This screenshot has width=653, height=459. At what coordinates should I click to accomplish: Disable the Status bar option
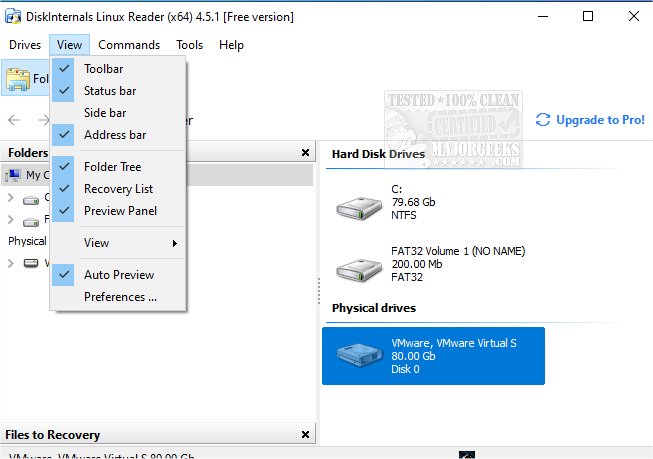coord(118,91)
